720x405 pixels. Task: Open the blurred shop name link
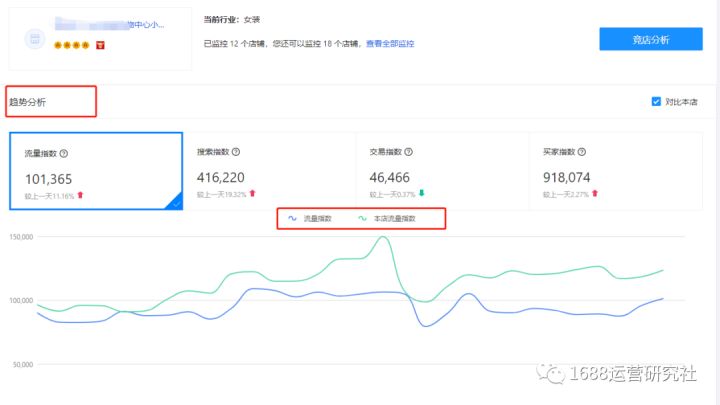pyautogui.click(x=109, y=24)
